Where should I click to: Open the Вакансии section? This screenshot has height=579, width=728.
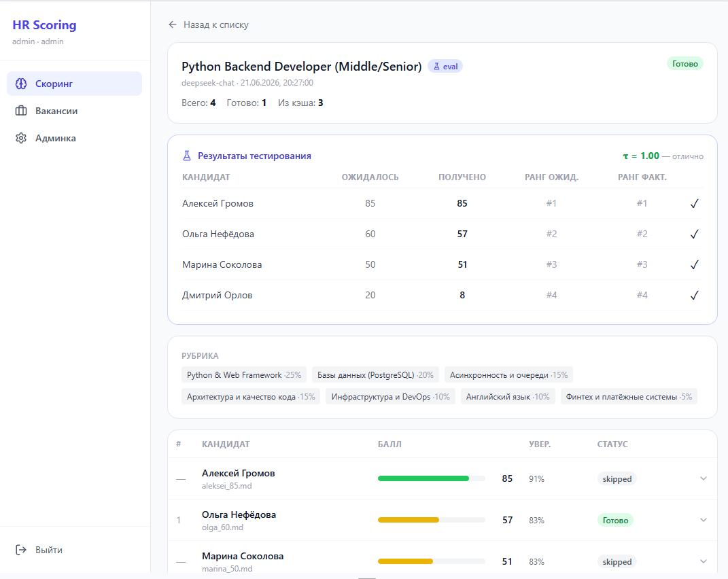pos(74,111)
